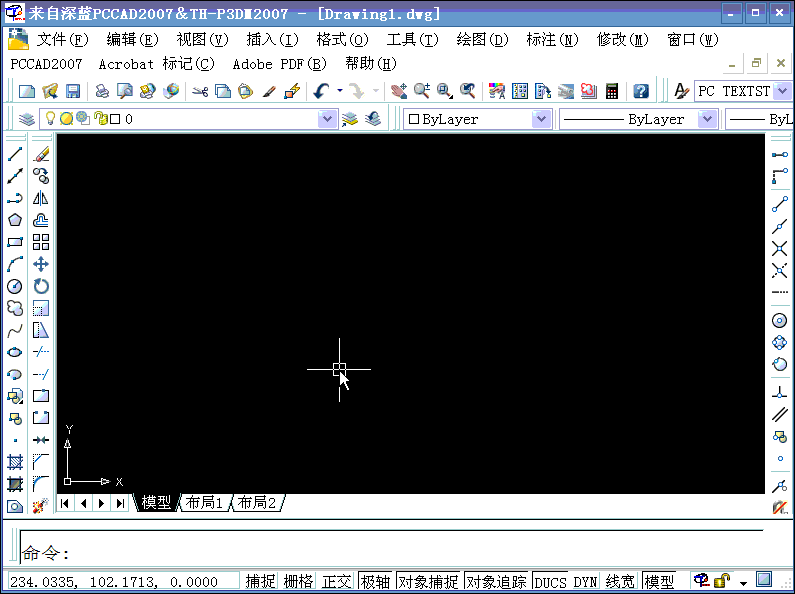Open status bar tray menu arrow
This screenshot has height=594, width=795.
point(744,582)
